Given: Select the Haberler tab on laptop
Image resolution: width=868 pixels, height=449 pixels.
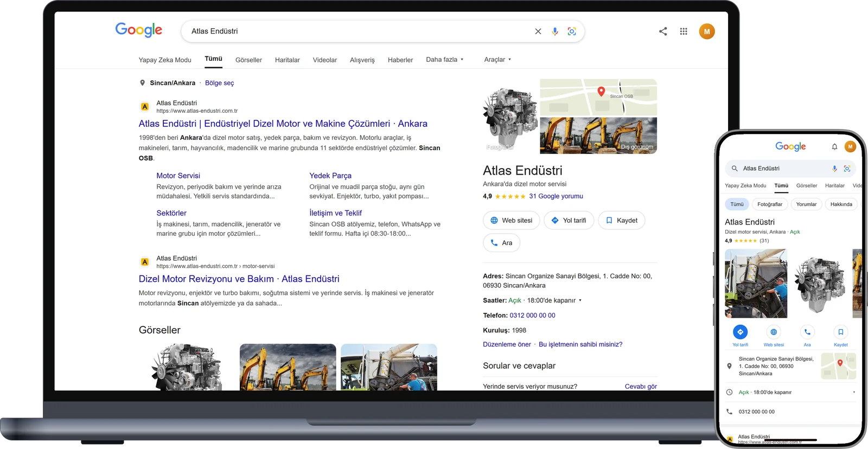Looking at the screenshot, I should coord(400,60).
